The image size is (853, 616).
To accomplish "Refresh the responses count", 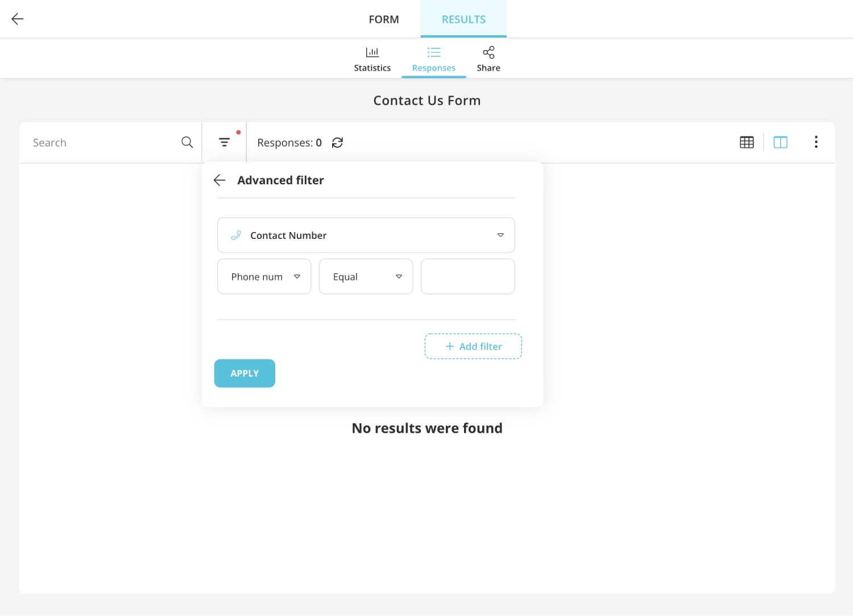I will pyautogui.click(x=337, y=142).
